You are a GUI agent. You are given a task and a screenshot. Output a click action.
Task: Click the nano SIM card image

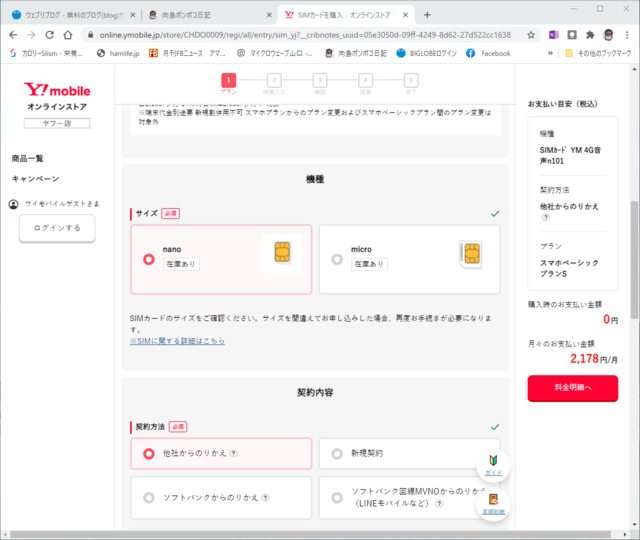pos(282,252)
